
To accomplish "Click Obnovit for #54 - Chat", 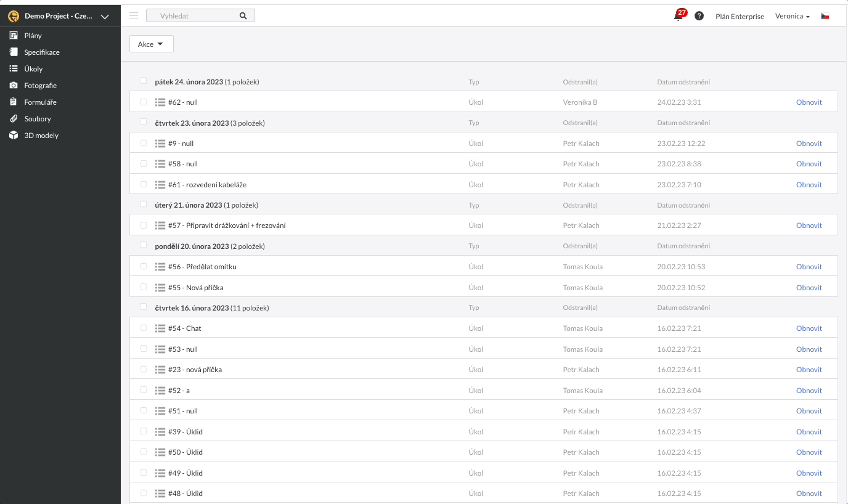I will pyautogui.click(x=809, y=328).
